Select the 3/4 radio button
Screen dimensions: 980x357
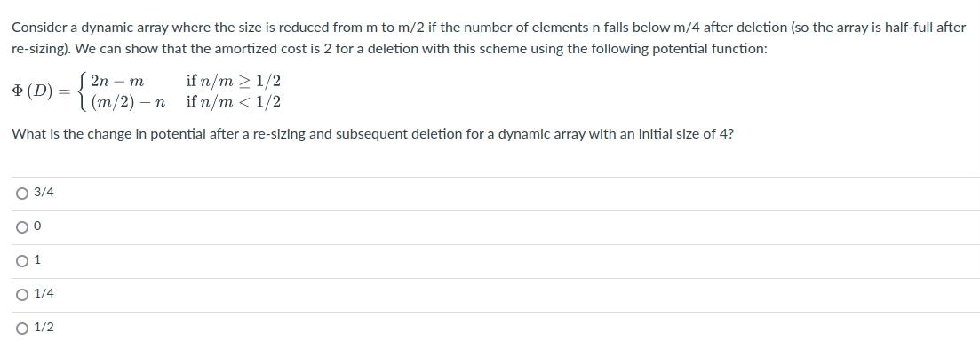coord(22,194)
